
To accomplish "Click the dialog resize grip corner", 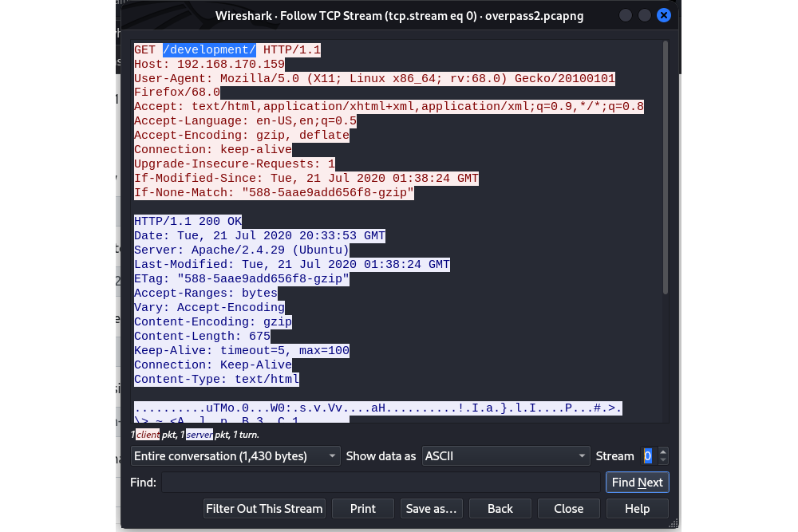I will click(x=674, y=524).
